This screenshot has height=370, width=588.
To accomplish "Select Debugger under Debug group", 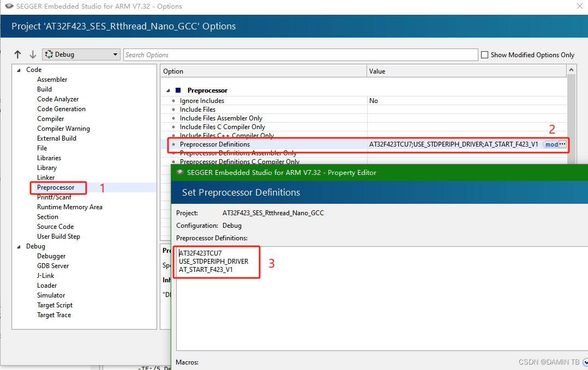I will tap(51, 256).
